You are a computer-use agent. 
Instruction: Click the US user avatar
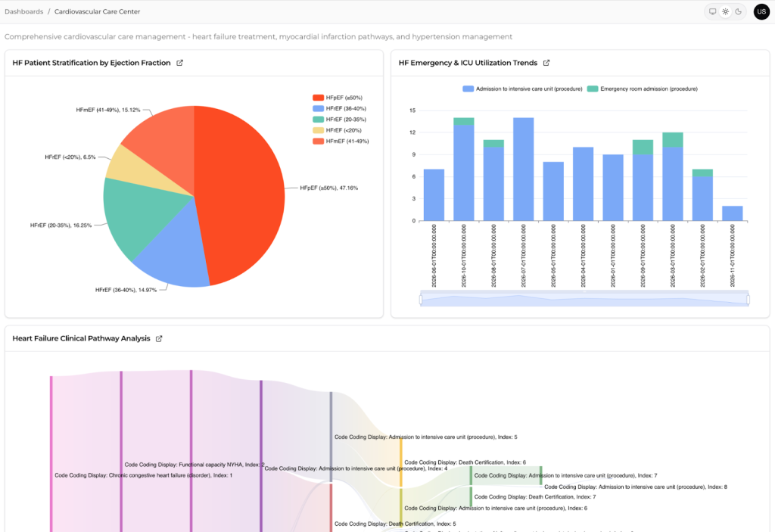(x=761, y=11)
